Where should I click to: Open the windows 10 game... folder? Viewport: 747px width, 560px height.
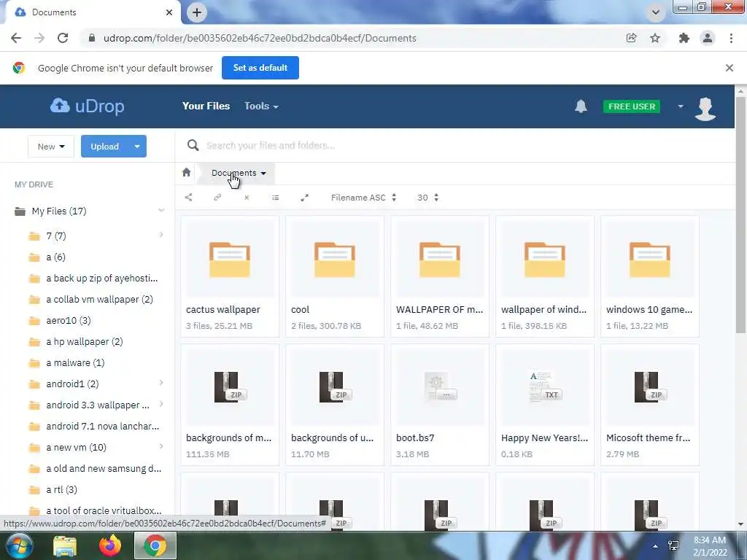pos(650,276)
